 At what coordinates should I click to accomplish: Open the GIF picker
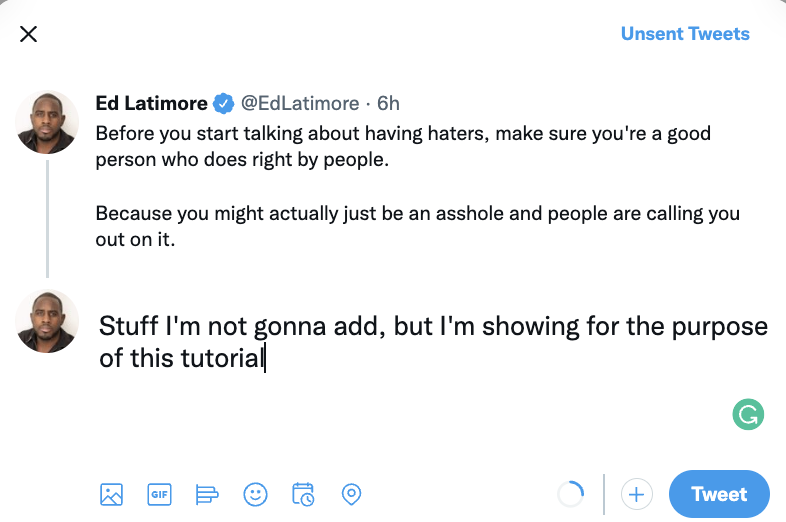[x=159, y=494]
